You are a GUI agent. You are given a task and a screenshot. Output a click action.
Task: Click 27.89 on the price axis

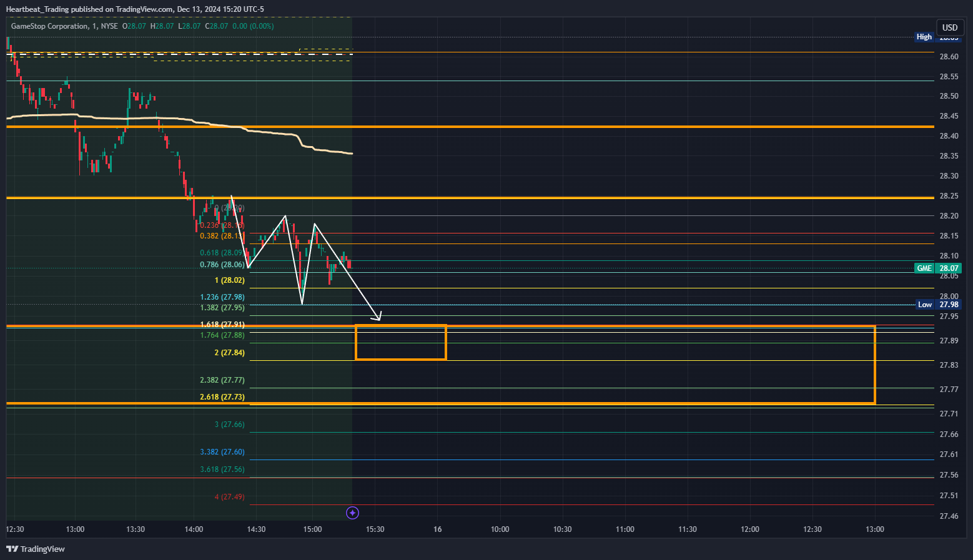(949, 341)
